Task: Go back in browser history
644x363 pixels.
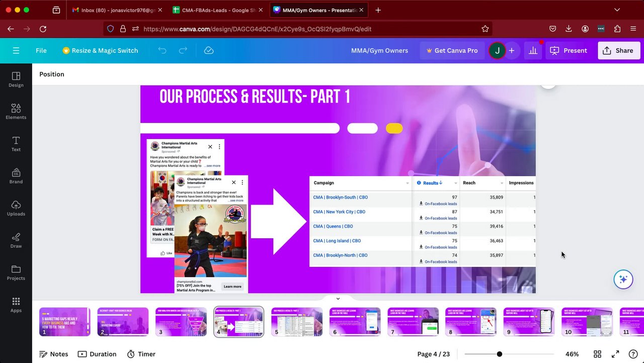Action: tap(11, 29)
